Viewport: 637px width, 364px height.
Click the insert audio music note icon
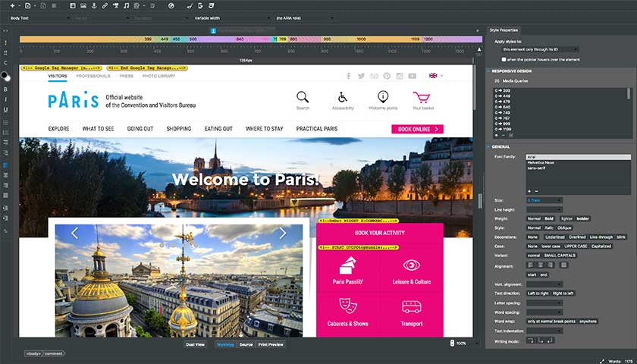point(126,6)
